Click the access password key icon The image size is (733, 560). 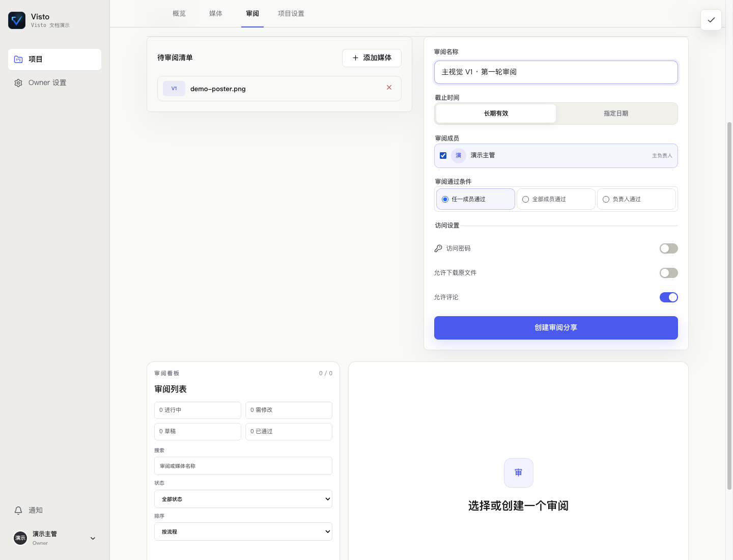[x=438, y=248]
